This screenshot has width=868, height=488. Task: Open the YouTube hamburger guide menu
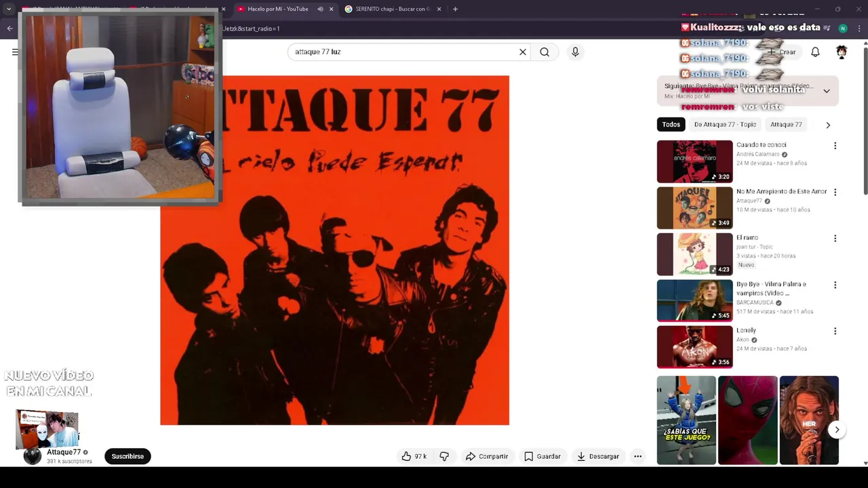(15, 52)
